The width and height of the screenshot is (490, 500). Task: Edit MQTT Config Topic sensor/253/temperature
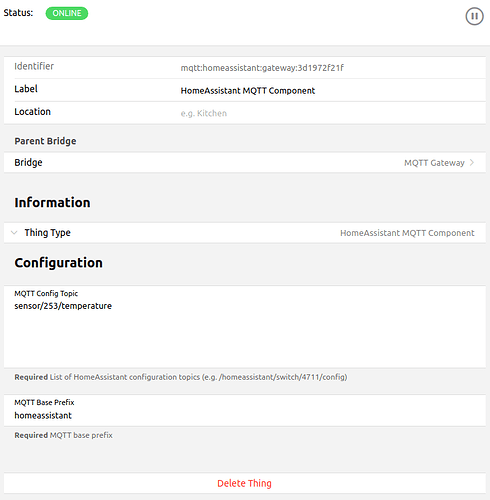pos(245,327)
